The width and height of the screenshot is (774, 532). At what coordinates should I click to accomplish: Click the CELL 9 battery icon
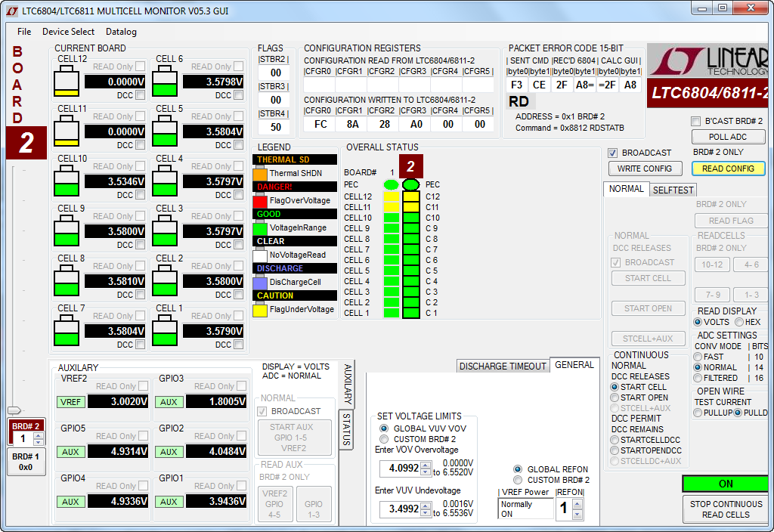(67, 231)
